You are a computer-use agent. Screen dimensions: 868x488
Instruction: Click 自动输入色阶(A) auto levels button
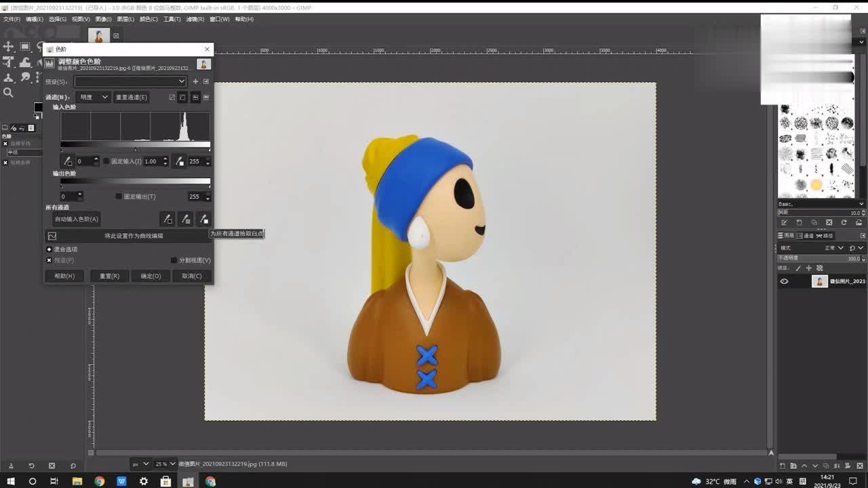tap(77, 219)
